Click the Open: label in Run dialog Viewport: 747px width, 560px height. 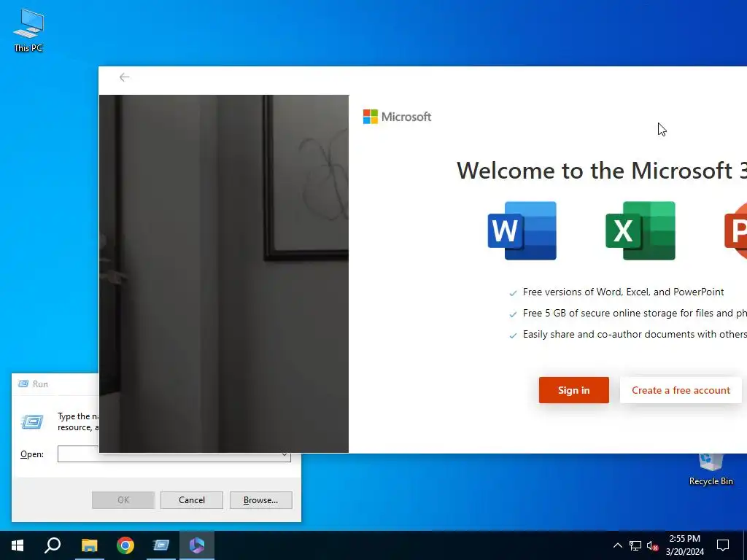(x=32, y=454)
